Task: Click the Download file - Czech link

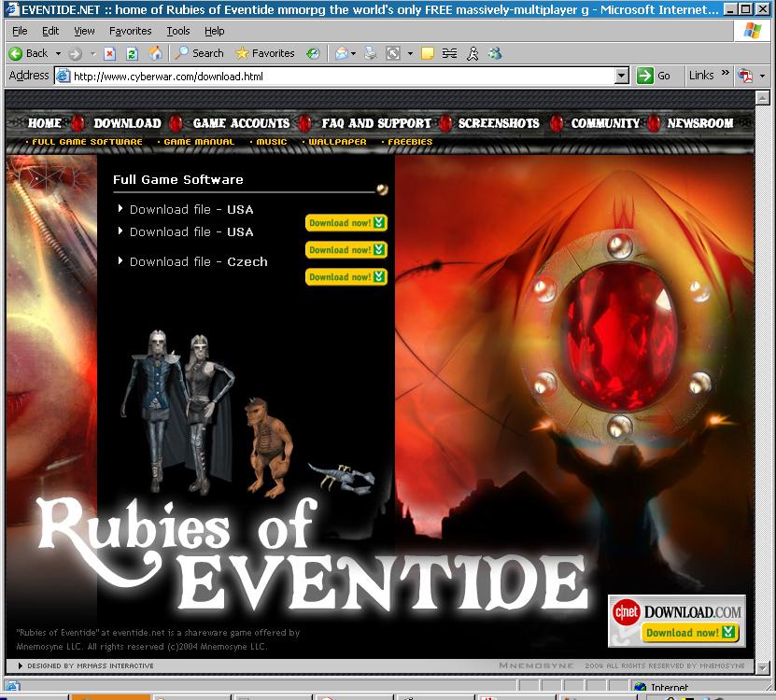Action: tap(199, 261)
